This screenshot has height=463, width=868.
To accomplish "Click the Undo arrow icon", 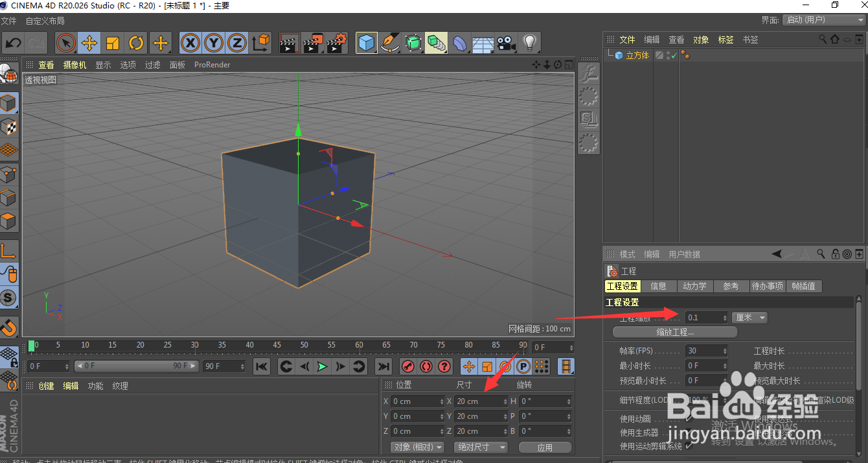I will tap(13, 43).
